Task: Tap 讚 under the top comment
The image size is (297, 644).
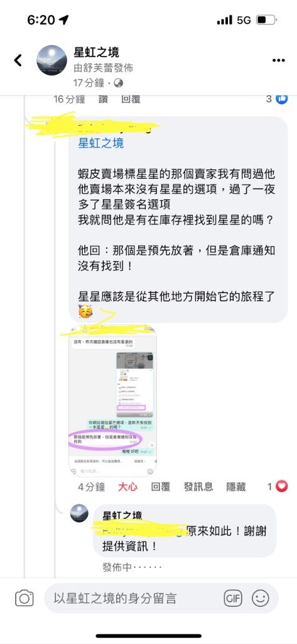Action: tap(104, 99)
